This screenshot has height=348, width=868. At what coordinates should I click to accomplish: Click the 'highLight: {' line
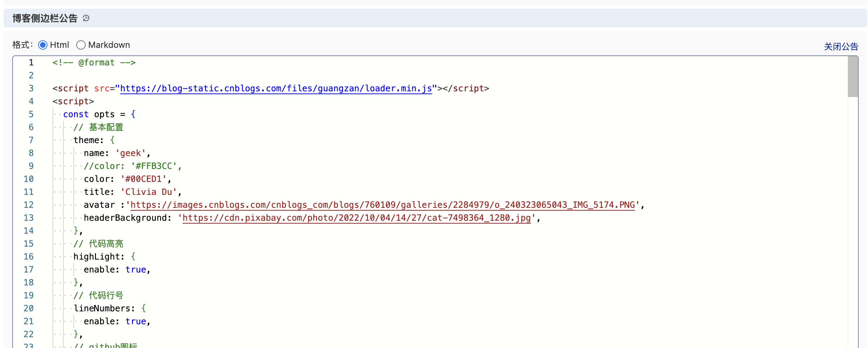(104, 257)
